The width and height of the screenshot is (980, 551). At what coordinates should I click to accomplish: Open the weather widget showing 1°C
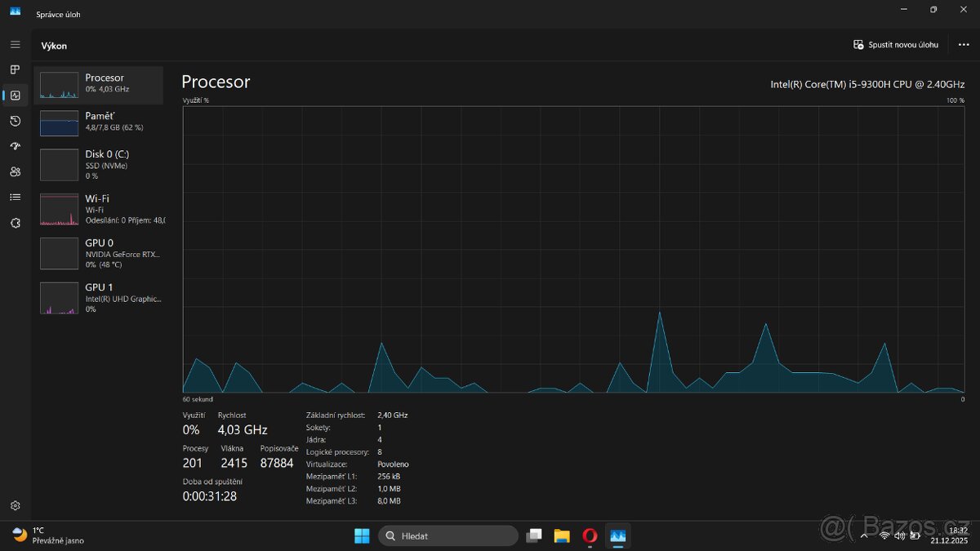49,535
